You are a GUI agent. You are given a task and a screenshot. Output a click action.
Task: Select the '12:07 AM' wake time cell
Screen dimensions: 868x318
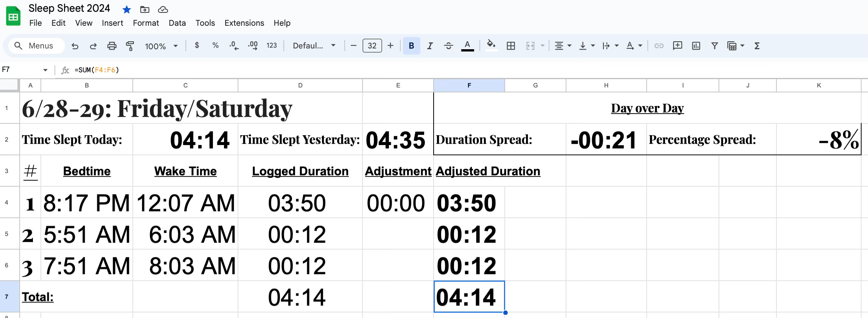click(x=185, y=202)
